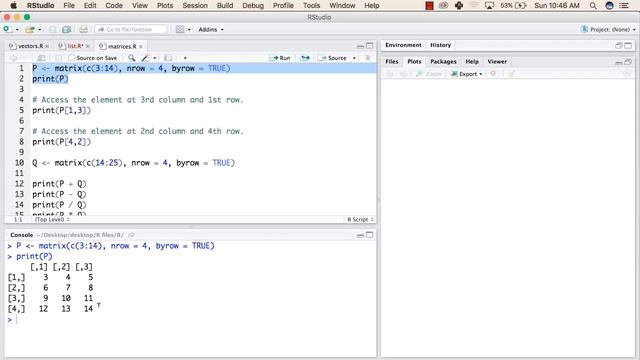Open the plot Export dropdown
640x360 pixels.
[467, 74]
